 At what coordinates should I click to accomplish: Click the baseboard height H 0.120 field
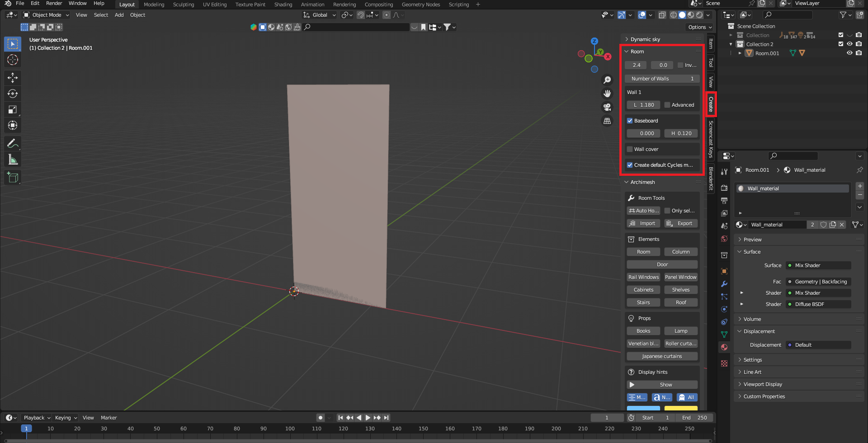[681, 133]
